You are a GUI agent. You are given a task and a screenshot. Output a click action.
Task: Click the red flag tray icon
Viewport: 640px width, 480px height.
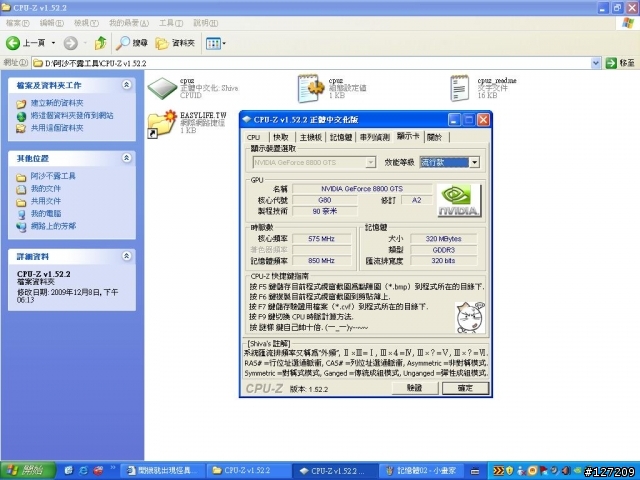tap(544, 471)
